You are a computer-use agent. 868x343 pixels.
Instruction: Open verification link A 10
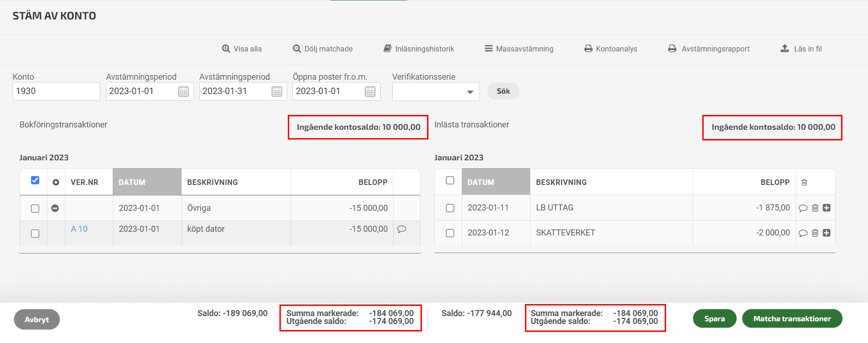point(79,229)
